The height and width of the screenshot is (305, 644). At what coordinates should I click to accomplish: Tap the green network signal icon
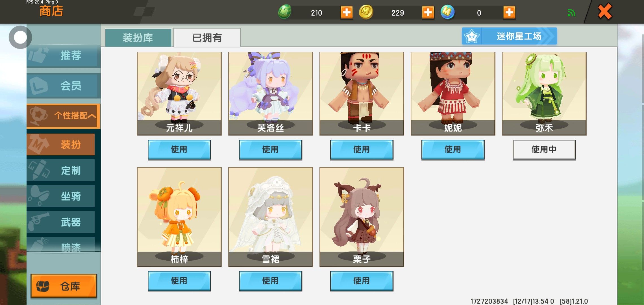[x=571, y=13]
